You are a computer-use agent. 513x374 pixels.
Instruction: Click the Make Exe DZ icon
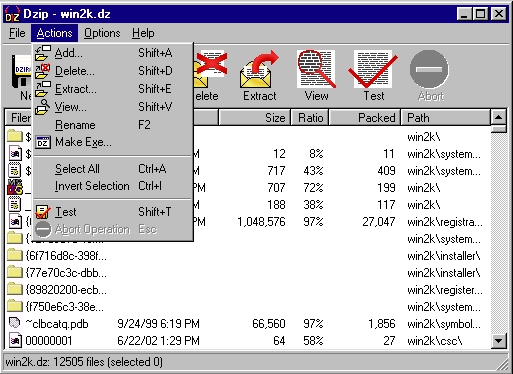43,142
